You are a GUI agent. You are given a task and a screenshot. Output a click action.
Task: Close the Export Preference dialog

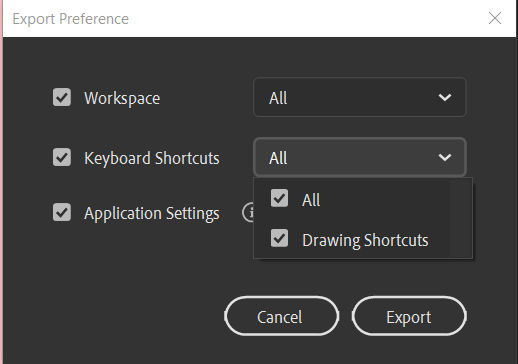tap(495, 18)
